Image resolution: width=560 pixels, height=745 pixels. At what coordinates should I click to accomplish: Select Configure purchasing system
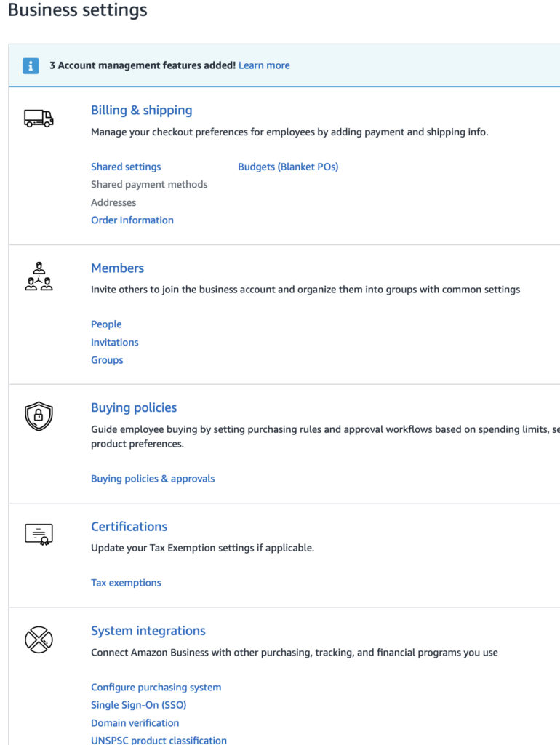coord(156,687)
